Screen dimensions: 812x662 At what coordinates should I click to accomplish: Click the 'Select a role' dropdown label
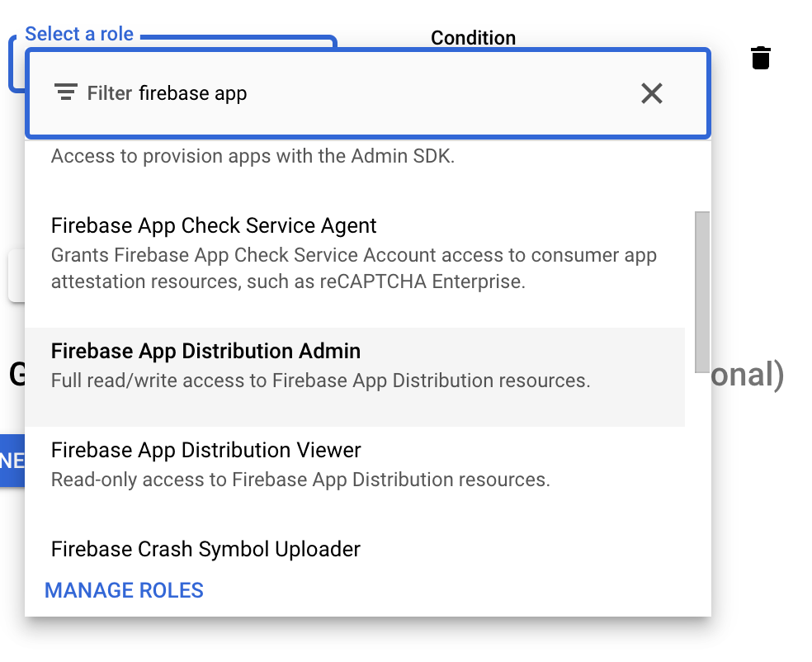pos(79,35)
